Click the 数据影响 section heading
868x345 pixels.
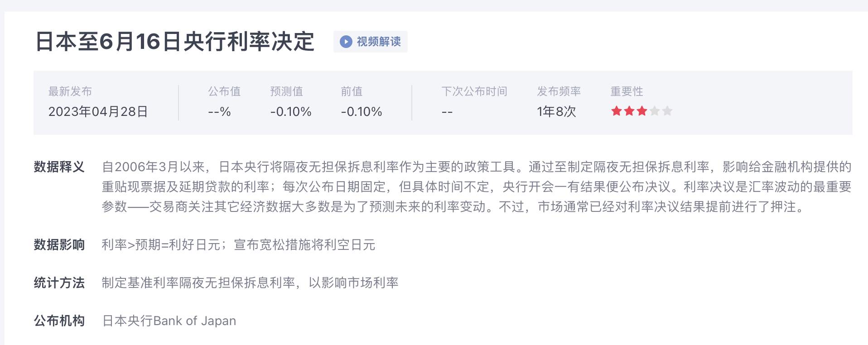click(59, 245)
